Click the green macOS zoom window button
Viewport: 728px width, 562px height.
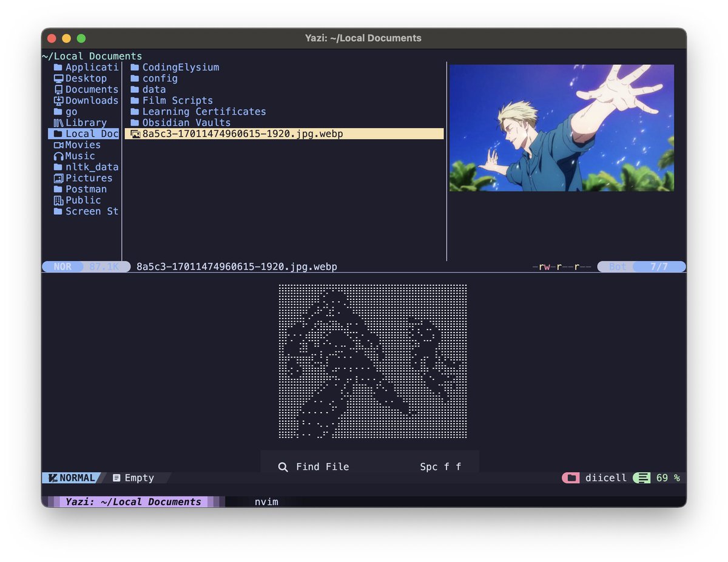81,38
